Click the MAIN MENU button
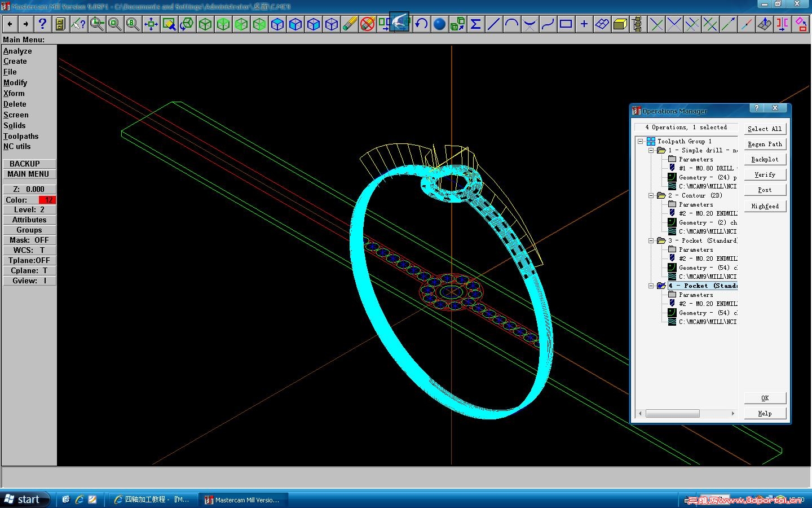This screenshot has height=508, width=812. click(x=29, y=174)
